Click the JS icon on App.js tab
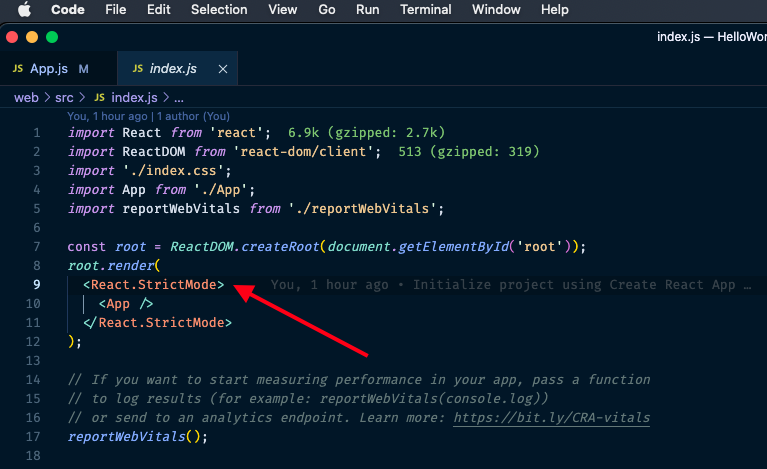Viewport: 767px width, 469px height. click(18, 69)
